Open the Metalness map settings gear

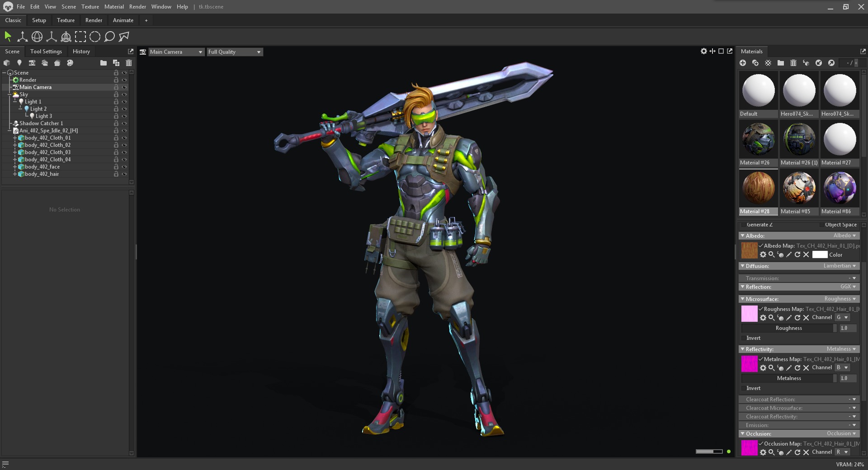coord(763,367)
